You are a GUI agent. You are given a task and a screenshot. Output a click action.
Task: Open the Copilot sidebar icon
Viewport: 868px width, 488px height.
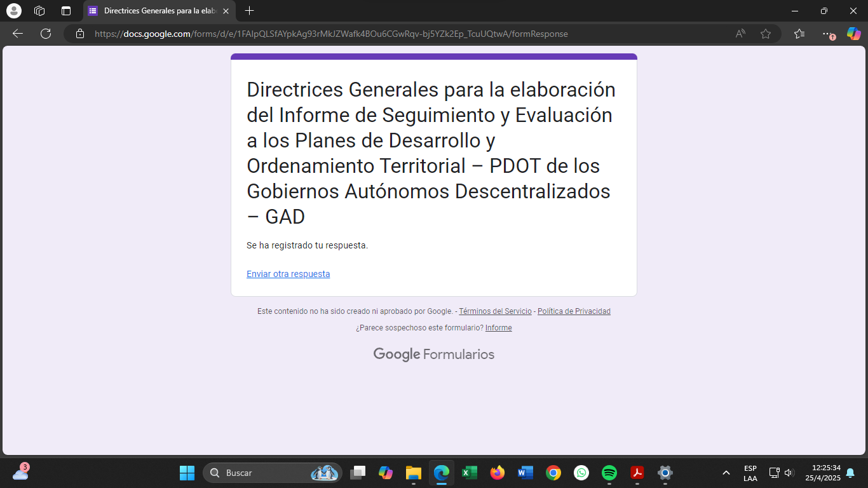pyautogui.click(x=853, y=34)
